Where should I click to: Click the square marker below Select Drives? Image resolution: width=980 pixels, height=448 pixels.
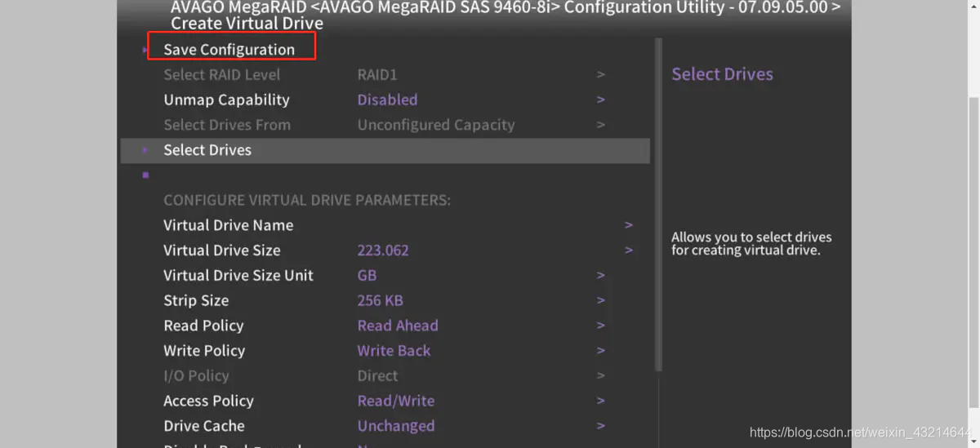pyautogui.click(x=145, y=175)
